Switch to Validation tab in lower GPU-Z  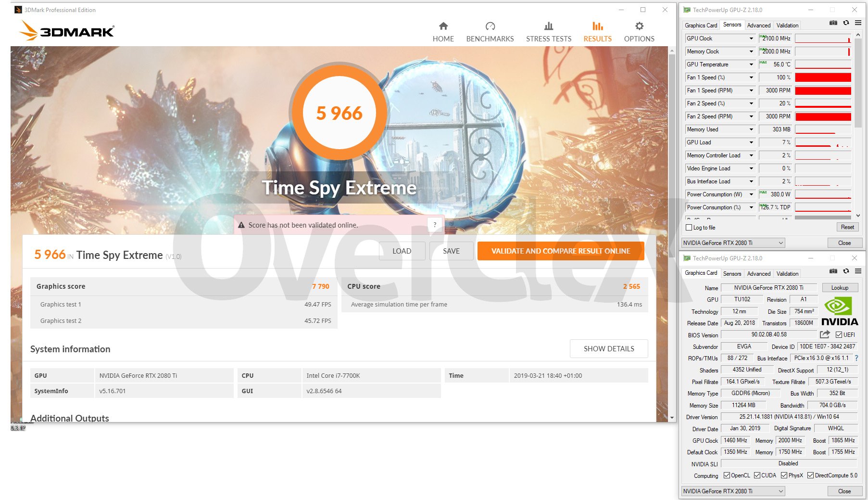[787, 273]
